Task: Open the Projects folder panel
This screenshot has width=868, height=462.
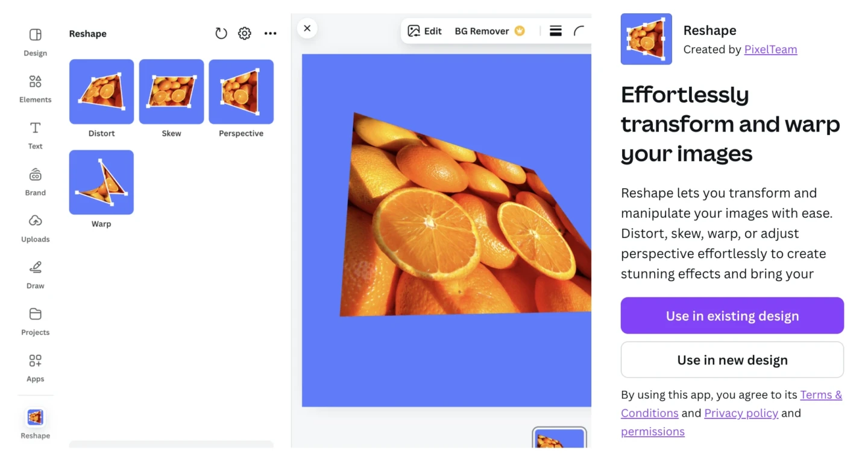Action: click(35, 320)
